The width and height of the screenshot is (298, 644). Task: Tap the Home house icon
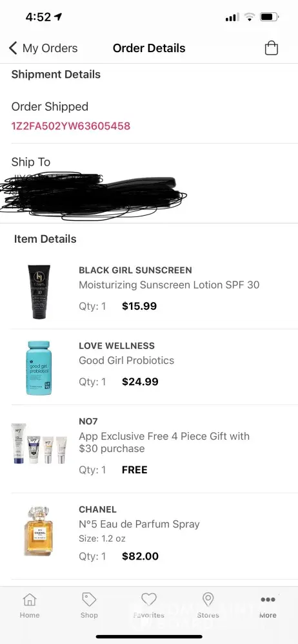click(x=30, y=600)
